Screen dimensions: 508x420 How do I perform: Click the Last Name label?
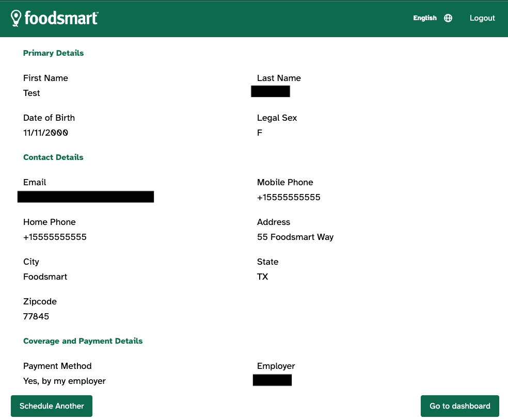pos(279,78)
